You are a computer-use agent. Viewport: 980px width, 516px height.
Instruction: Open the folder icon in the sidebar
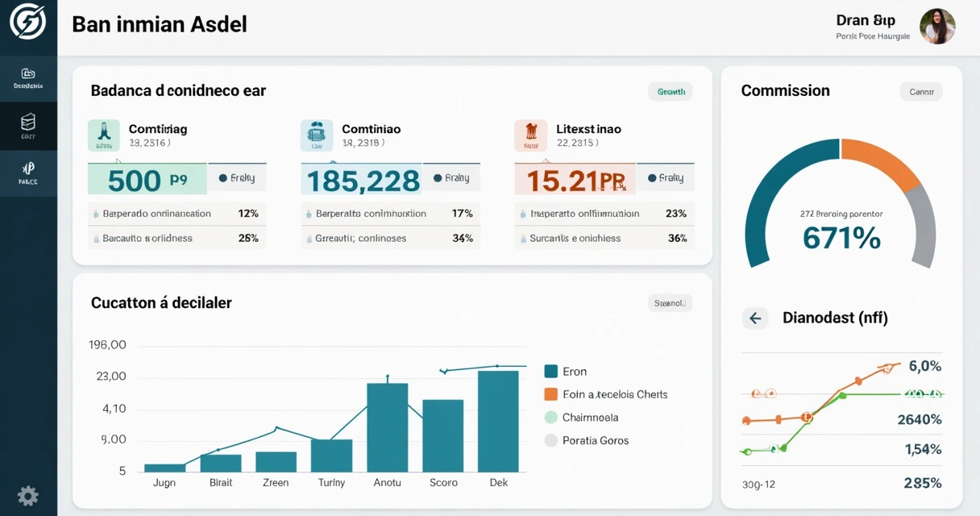pos(28,73)
